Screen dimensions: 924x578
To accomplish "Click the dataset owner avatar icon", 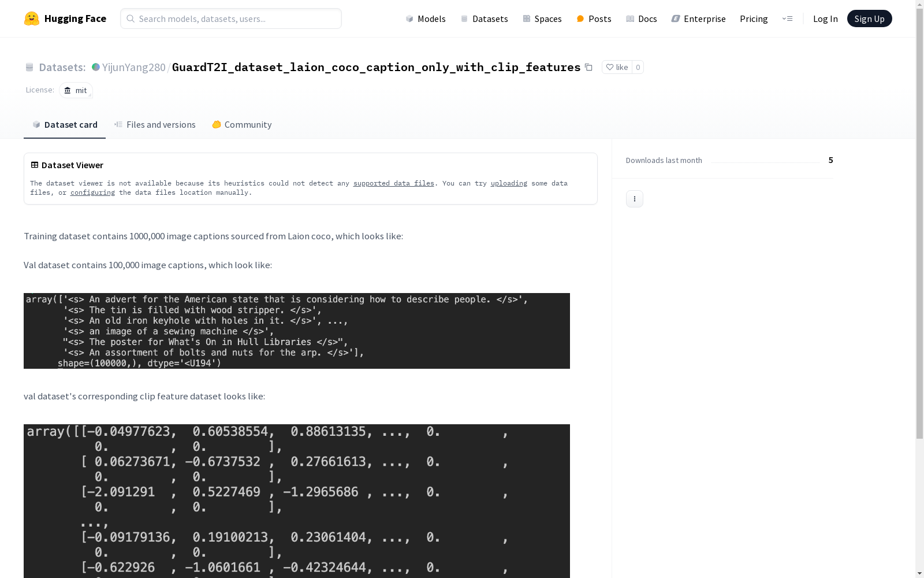I will [96, 67].
